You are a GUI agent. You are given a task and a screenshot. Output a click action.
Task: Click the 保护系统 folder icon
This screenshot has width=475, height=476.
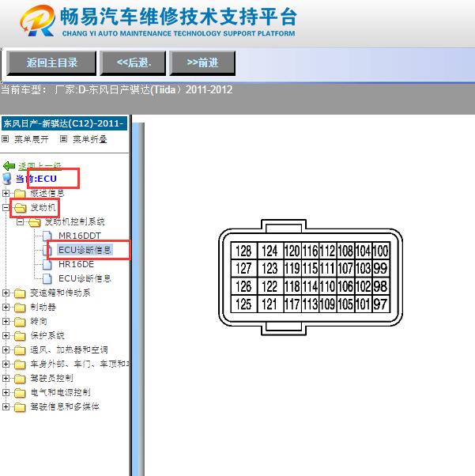(x=20, y=336)
